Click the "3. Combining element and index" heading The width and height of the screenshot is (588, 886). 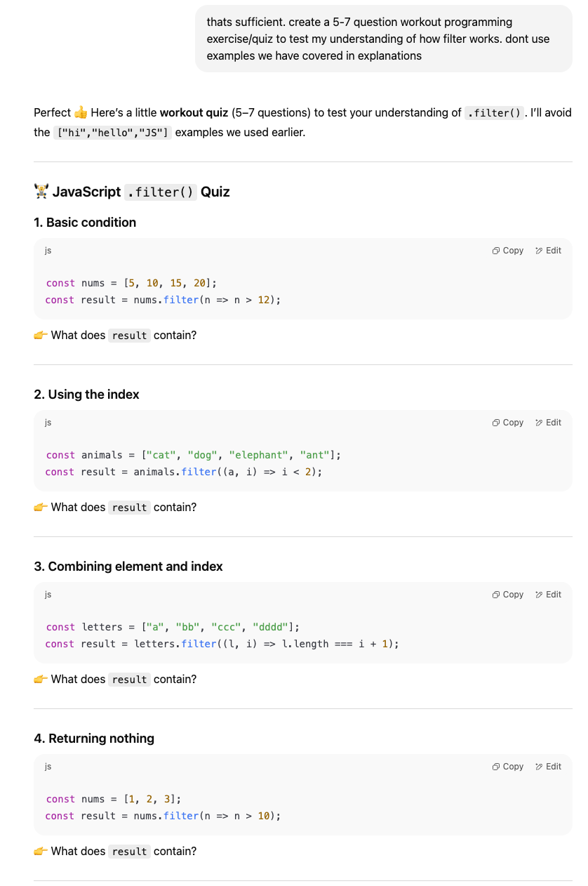coord(128,567)
